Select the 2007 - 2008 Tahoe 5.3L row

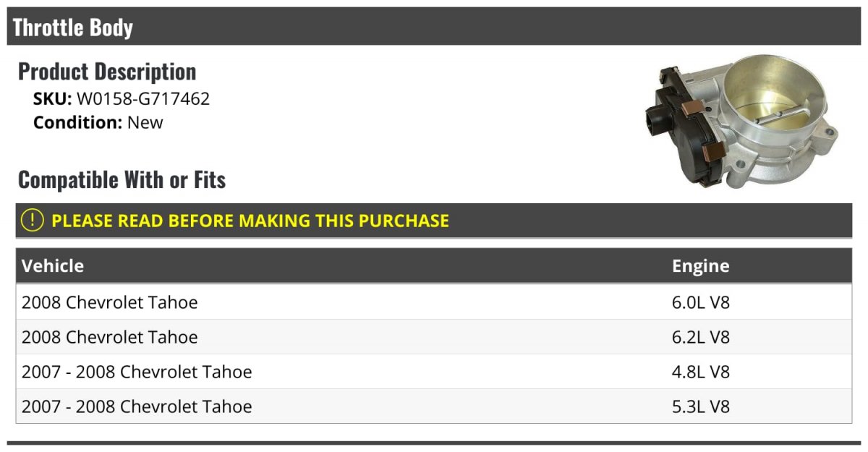click(x=434, y=406)
